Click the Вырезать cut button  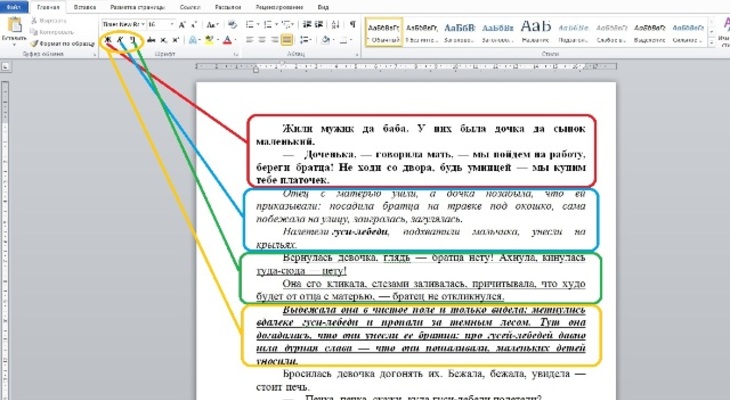[x=48, y=20]
